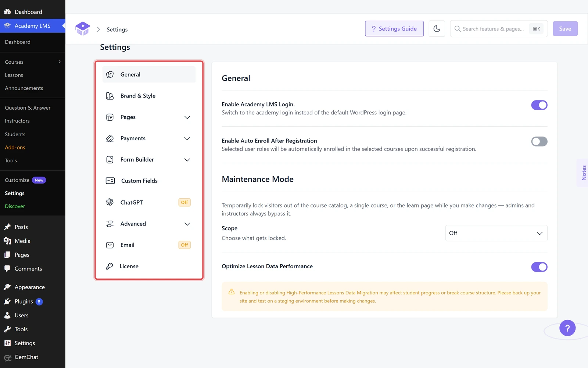The width and height of the screenshot is (588, 368).
Task: Click the GemChat icon in sidebar
Action: point(7,357)
